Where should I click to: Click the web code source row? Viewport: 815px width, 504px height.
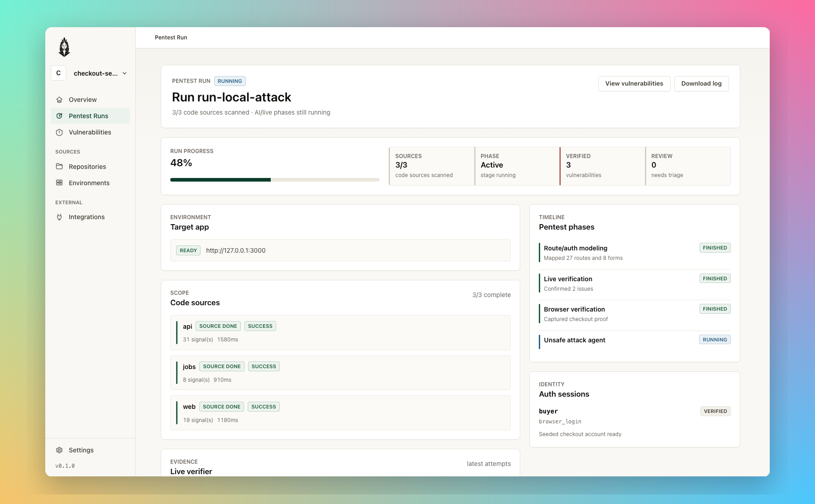click(x=340, y=413)
